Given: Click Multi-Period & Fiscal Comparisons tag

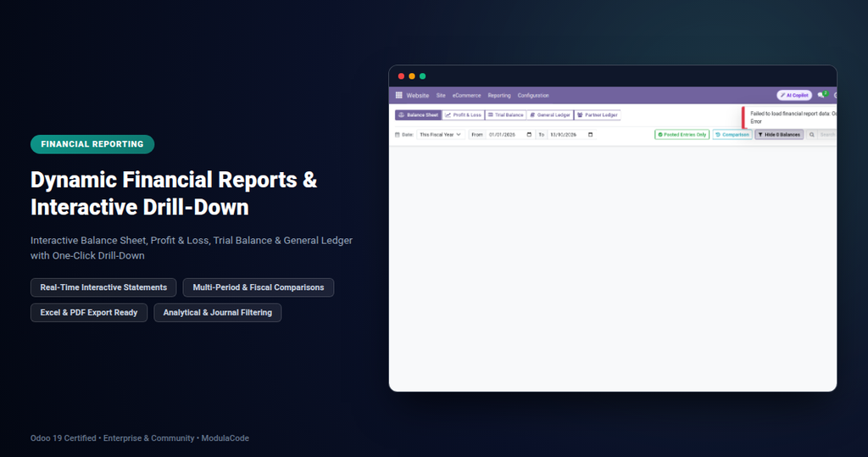Looking at the screenshot, I should point(259,287).
